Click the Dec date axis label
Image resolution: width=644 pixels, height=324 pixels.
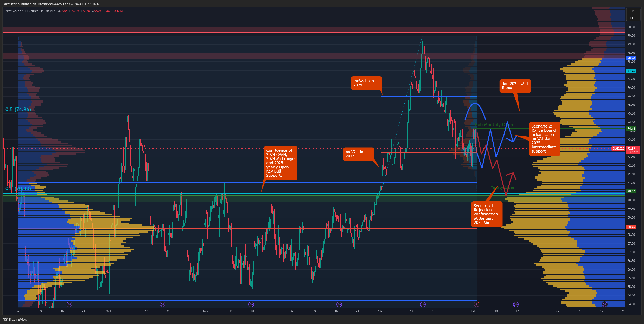click(292, 311)
